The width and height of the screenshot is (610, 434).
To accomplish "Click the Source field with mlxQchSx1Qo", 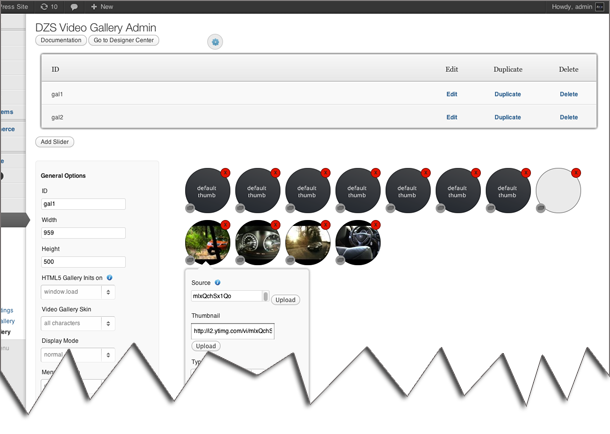I will 230,296.
